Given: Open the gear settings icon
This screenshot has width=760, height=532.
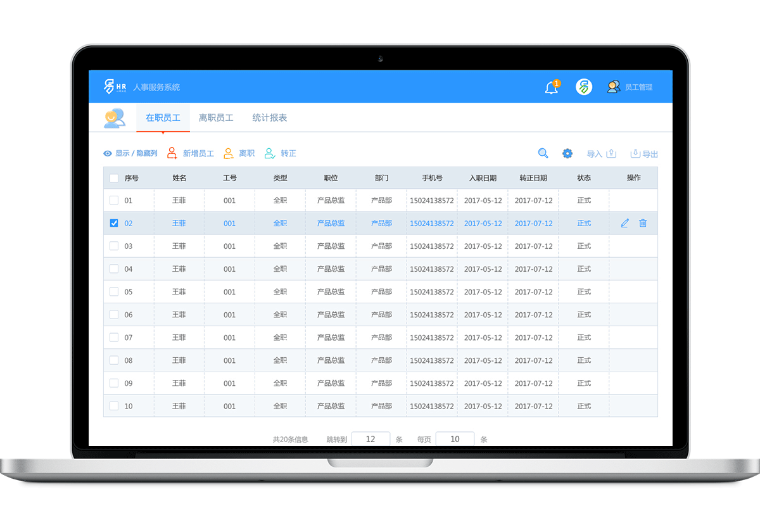Looking at the screenshot, I should coord(567,153).
